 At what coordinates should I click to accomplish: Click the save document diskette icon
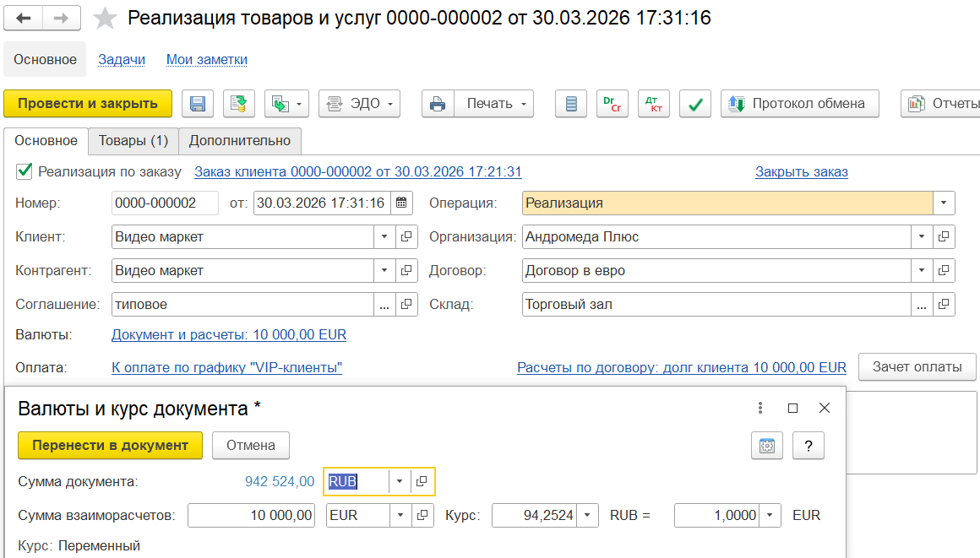click(x=198, y=104)
